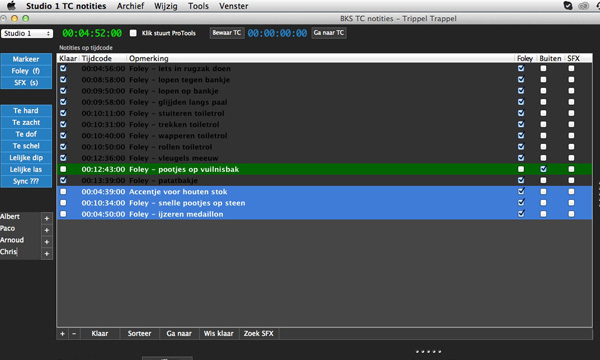Click the Creative Cloud menu bar icon
Viewport: 600px width, 360px height.
(x=583, y=6)
